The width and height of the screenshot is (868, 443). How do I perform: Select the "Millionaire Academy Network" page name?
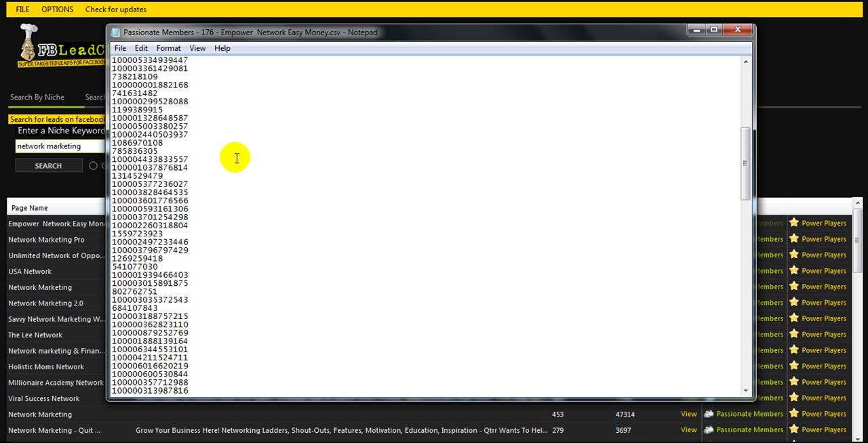pos(56,383)
